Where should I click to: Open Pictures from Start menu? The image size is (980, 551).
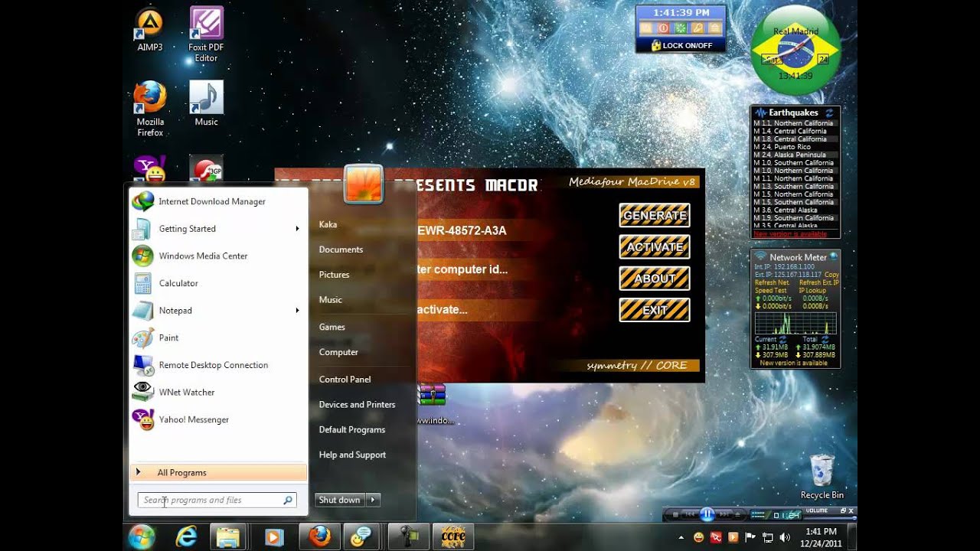coord(334,275)
